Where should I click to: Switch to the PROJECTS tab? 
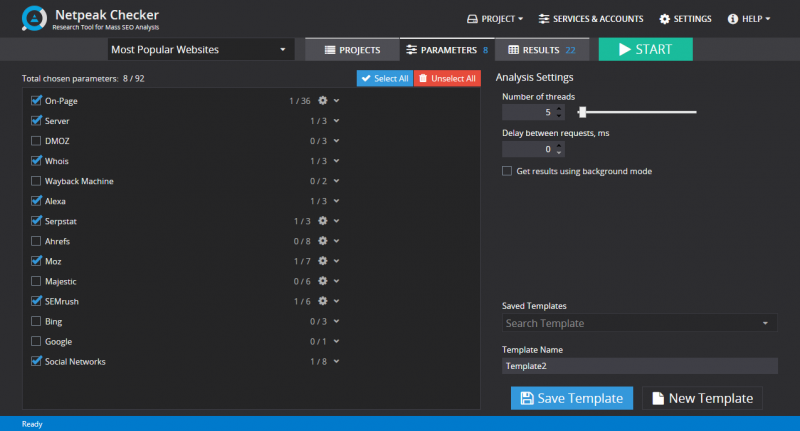[x=353, y=50]
